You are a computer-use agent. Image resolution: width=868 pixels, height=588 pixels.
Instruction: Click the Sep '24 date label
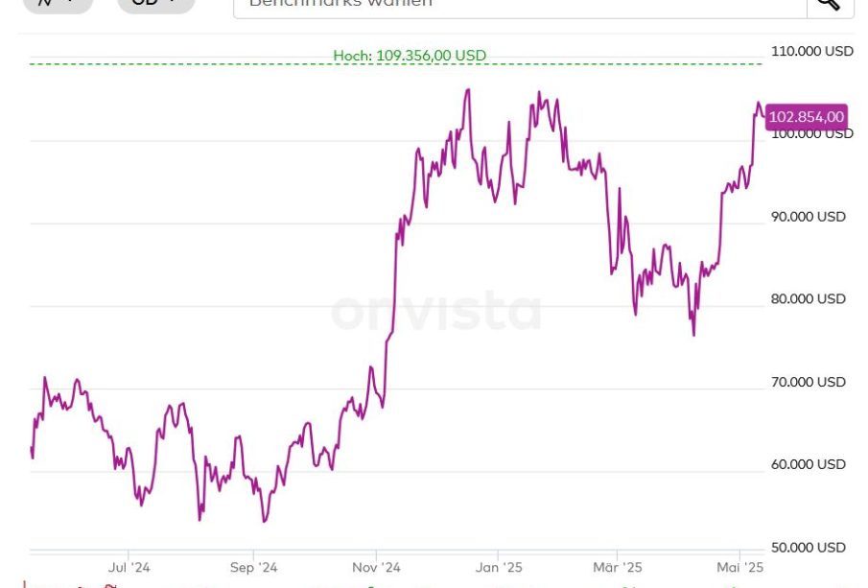pyautogui.click(x=253, y=567)
